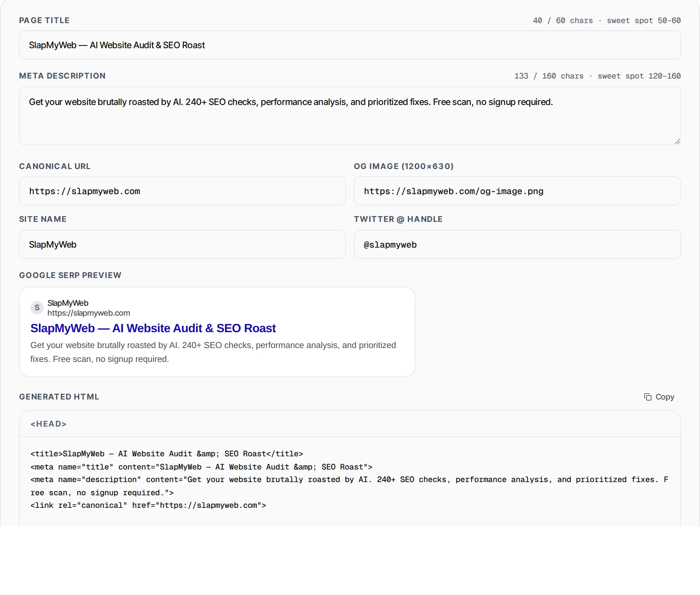Image resolution: width=700 pixels, height=595 pixels.
Task: Click the SlapMyWeb site name in preview
Action: coord(68,303)
